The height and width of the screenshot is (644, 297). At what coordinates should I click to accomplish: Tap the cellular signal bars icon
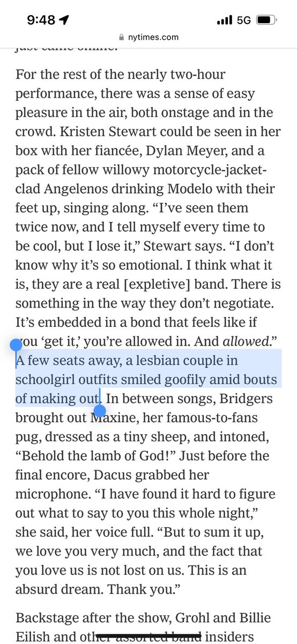tap(224, 20)
